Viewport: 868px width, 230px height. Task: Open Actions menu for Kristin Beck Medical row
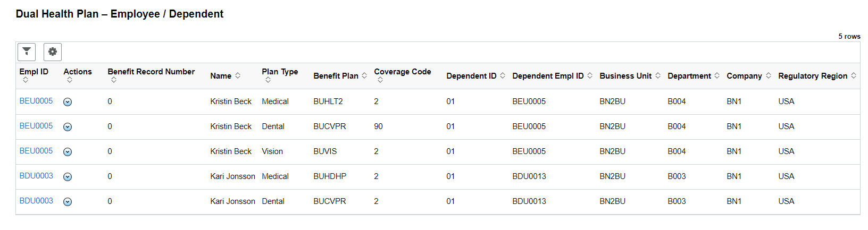pyautogui.click(x=68, y=102)
